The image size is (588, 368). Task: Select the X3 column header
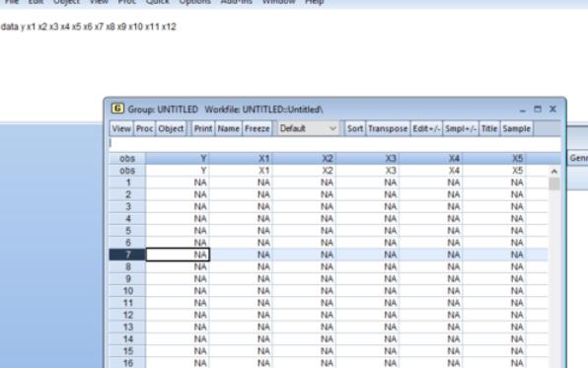367,158
